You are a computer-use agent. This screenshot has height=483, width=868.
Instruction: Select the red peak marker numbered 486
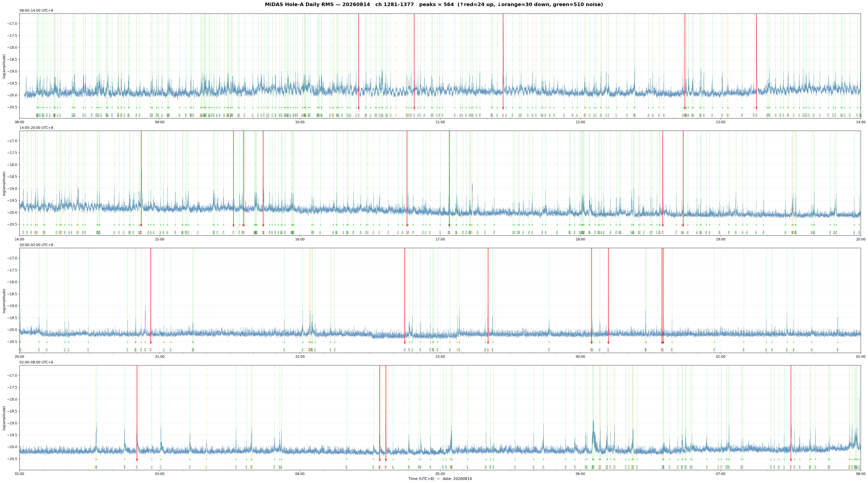386,459
